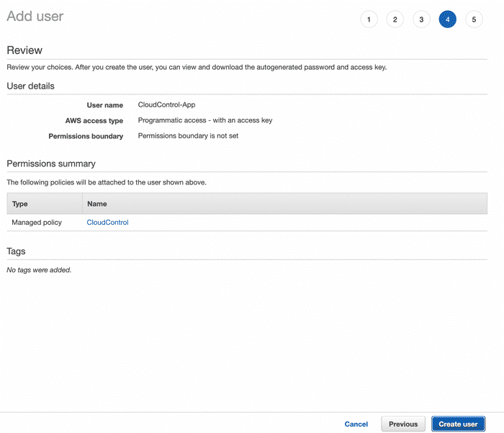The image size is (504, 433).
Task: Click the Permissions boundary is not set text
Action: [188, 135]
